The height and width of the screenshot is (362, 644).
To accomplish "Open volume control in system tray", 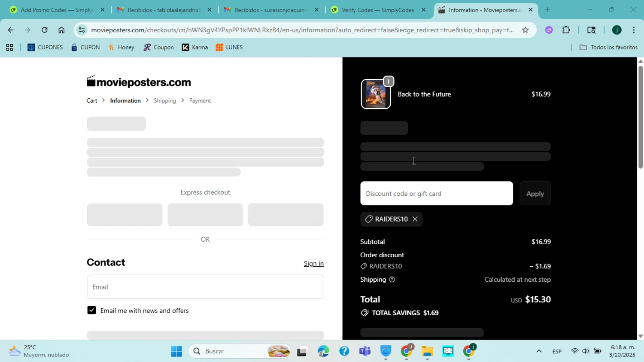I will pyautogui.click(x=586, y=351).
